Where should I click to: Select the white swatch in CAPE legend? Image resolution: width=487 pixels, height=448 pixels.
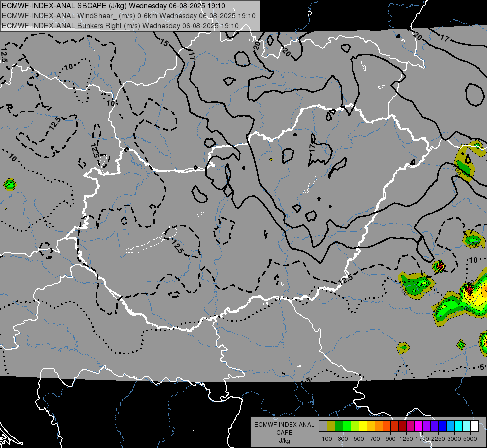click(x=475, y=426)
